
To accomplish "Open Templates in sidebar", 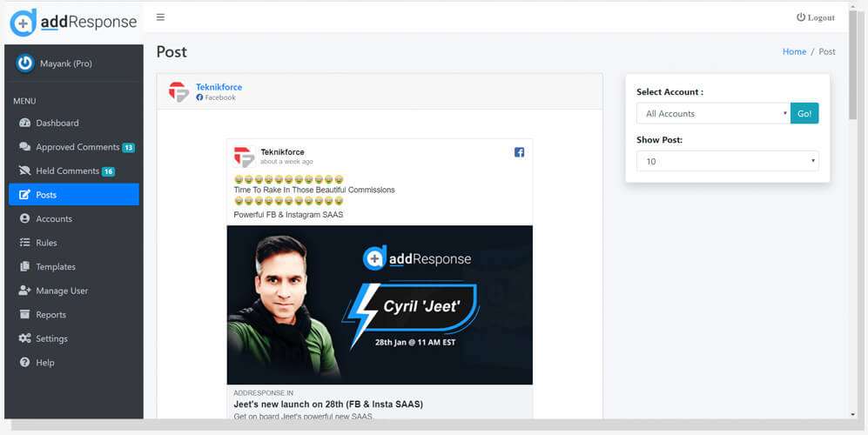I will [x=74, y=267].
